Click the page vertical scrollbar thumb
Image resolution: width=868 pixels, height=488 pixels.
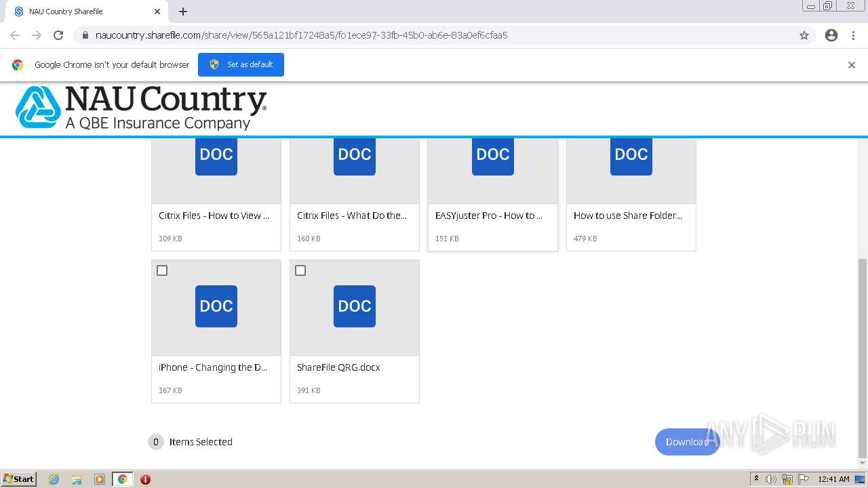(863, 358)
